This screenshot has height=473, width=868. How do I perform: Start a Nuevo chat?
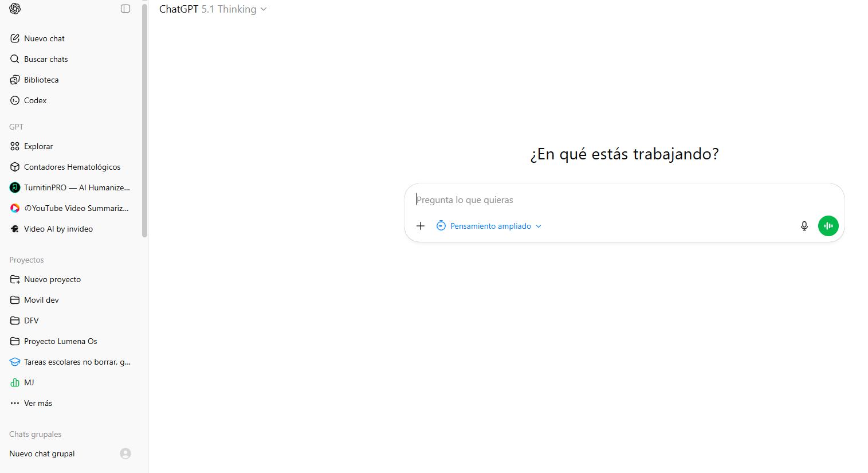pos(44,38)
